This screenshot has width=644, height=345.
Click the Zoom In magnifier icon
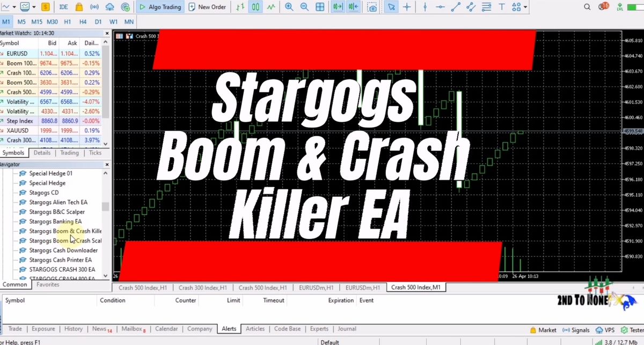tap(289, 7)
